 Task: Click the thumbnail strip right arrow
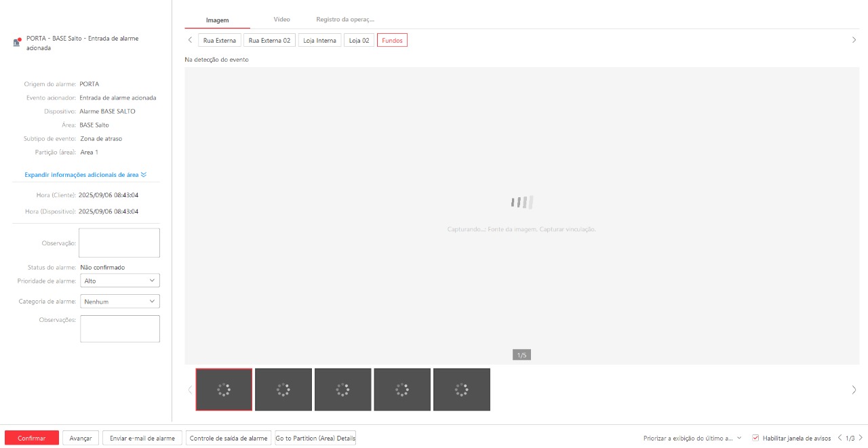pyautogui.click(x=854, y=390)
